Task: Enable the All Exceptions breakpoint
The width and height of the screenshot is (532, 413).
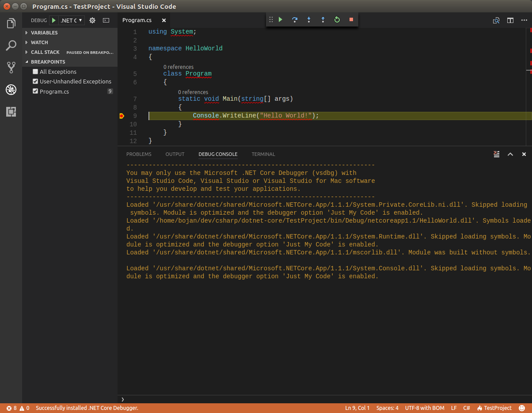Action: pos(35,72)
